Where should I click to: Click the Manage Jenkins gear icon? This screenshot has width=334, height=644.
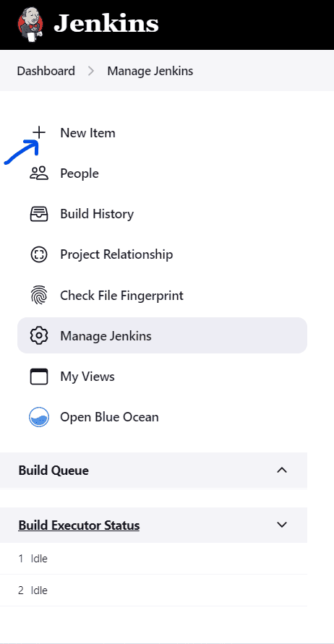click(x=39, y=335)
